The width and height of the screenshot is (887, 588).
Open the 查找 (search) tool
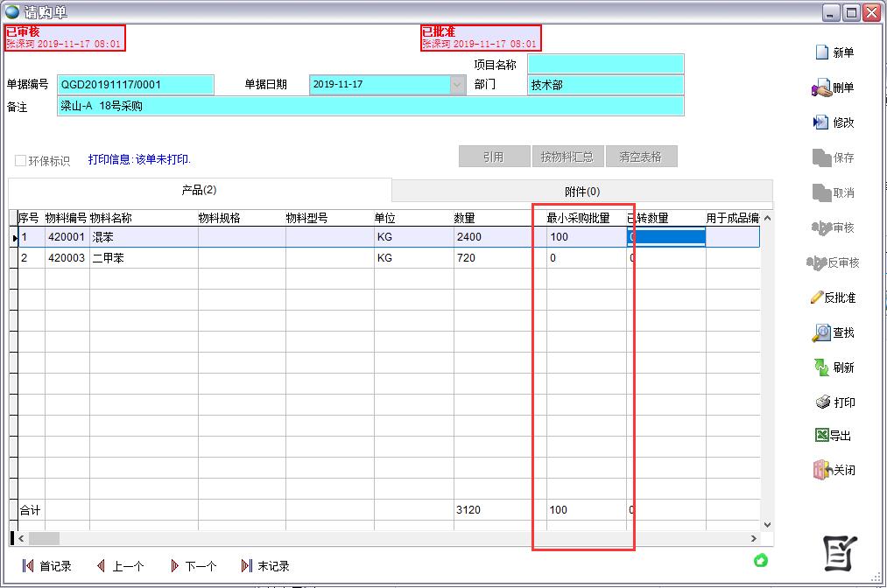pyautogui.click(x=821, y=333)
